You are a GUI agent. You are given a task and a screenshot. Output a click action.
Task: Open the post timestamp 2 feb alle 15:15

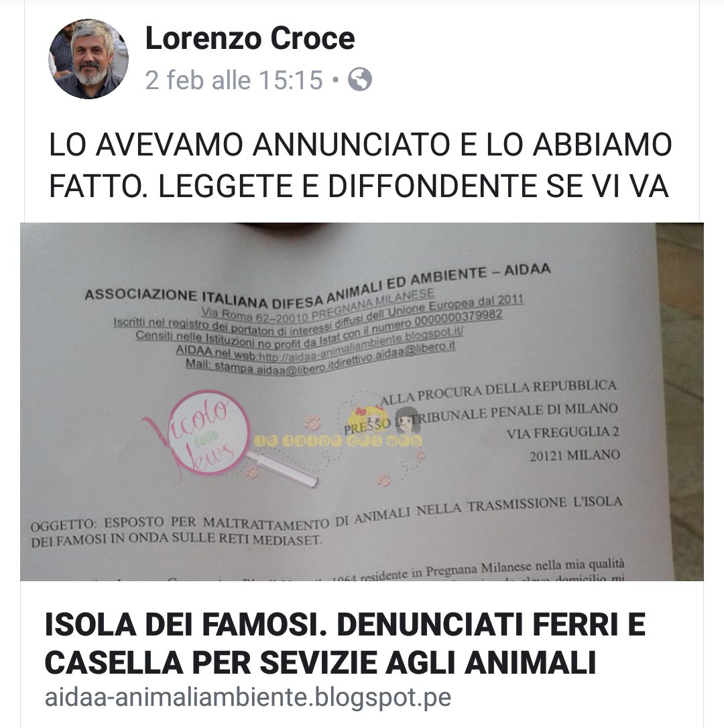coord(233,80)
